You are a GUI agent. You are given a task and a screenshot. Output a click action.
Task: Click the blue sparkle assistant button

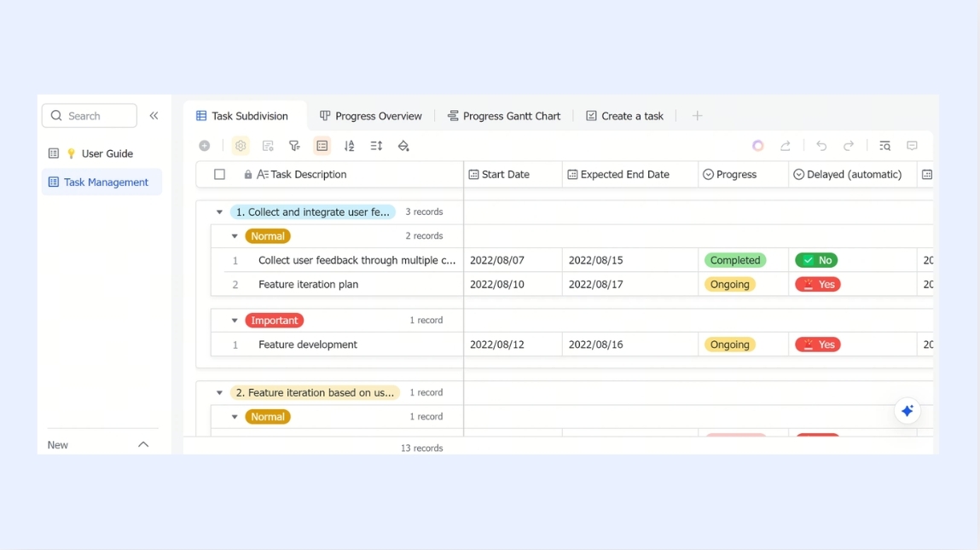tap(908, 411)
